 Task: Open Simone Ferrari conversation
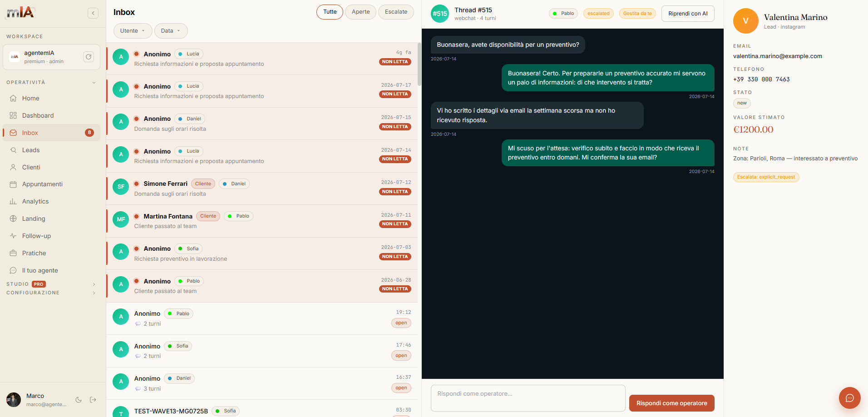(x=262, y=189)
